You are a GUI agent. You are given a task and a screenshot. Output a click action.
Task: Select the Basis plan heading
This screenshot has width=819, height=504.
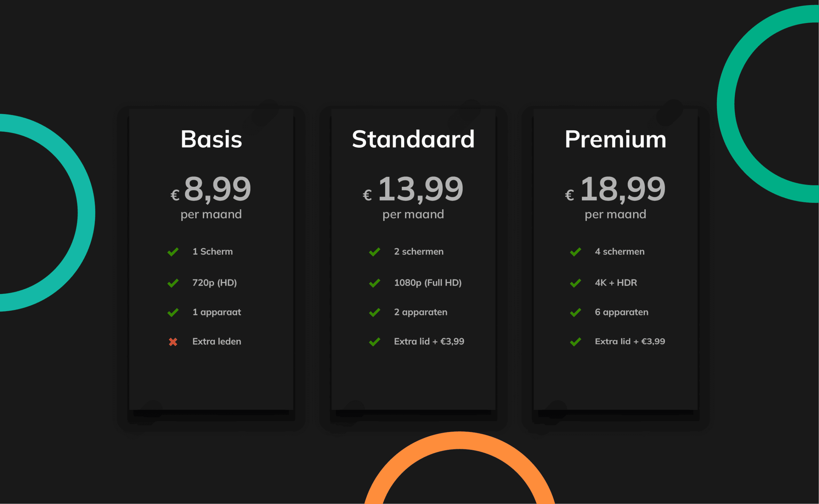pos(211,139)
